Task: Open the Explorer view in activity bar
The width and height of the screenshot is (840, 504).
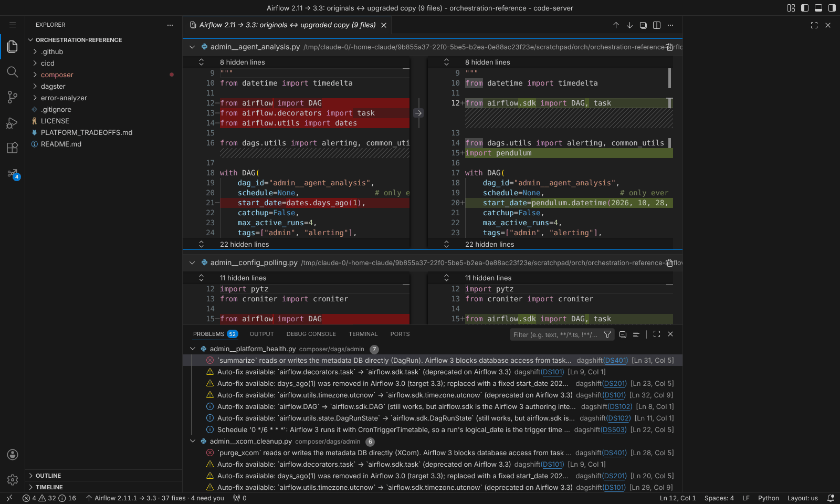Action: 13,47
